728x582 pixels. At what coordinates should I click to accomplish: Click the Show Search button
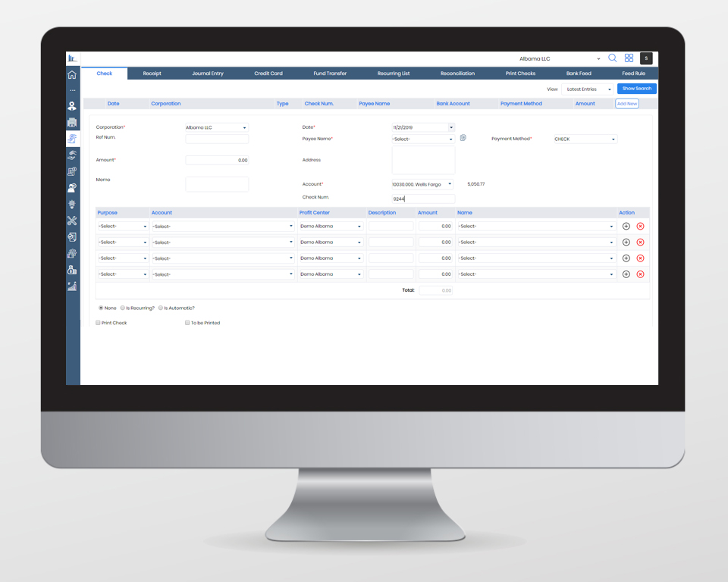[x=636, y=88]
